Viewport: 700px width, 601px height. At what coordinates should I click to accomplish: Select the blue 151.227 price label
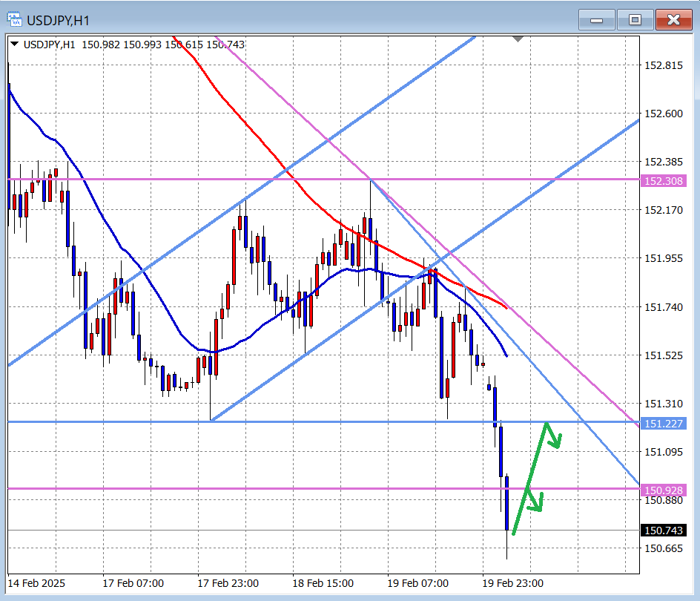664,424
